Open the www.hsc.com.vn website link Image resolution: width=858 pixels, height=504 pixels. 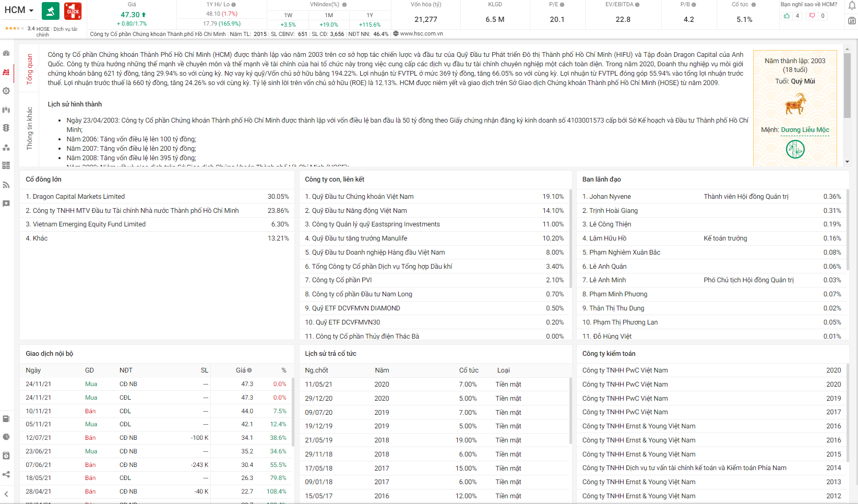(421, 33)
